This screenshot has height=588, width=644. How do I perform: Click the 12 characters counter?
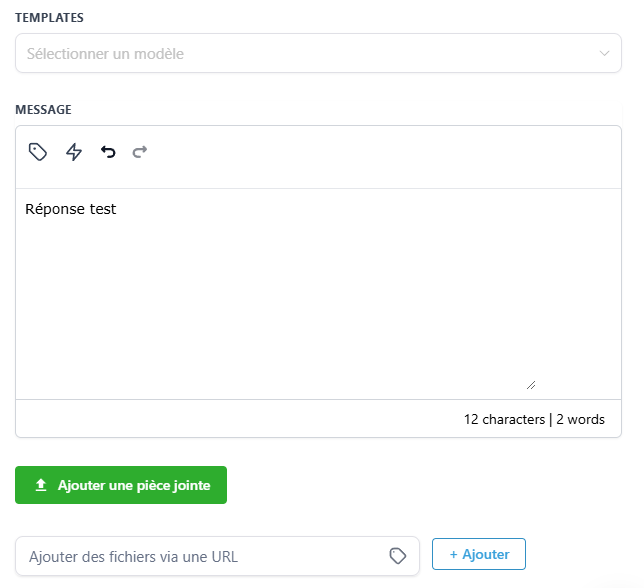[x=504, y=419]
